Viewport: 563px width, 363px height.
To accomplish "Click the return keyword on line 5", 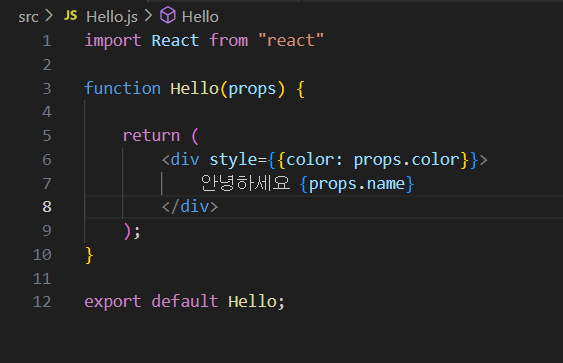I will (151, 136).
